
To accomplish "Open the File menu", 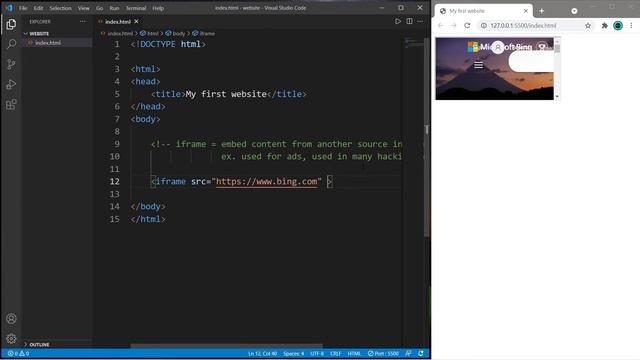I will point(23,8).
